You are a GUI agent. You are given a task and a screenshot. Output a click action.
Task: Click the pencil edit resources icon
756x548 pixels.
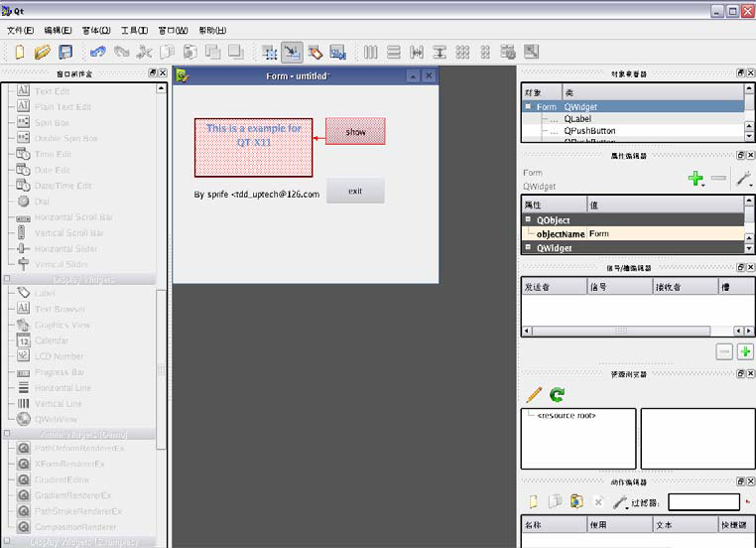point(534,394)
